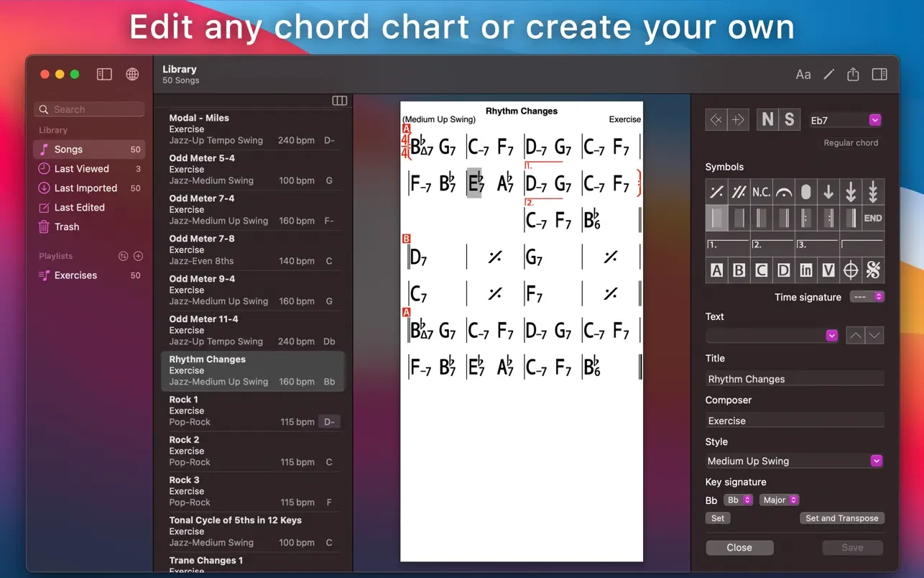Toggle the N chord size button
Screen dimensions: 924x578
click(x=767, y=120)
